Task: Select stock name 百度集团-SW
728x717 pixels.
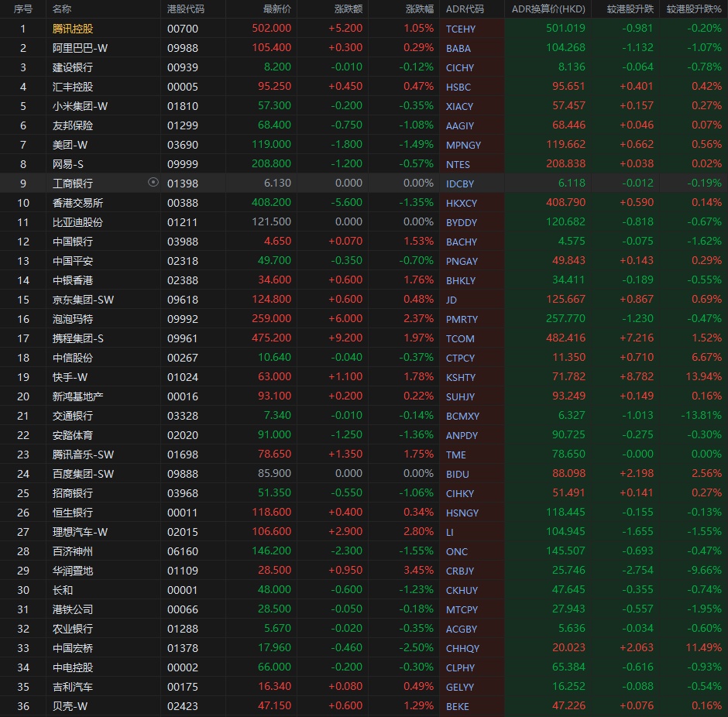Action: (x=83, y=474)
